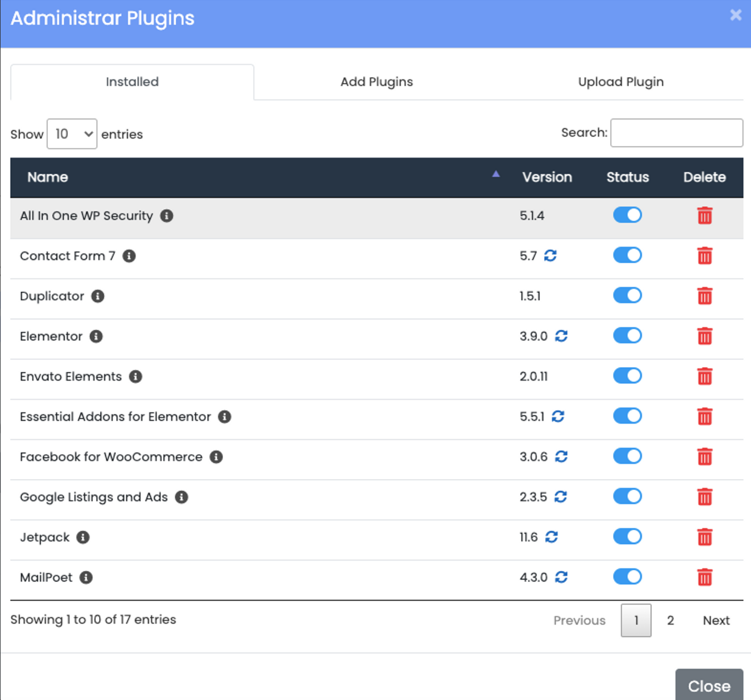This screenshot has height=700, width=751.
Task: Delete the Elementor plugin
Action: point(705,336)
